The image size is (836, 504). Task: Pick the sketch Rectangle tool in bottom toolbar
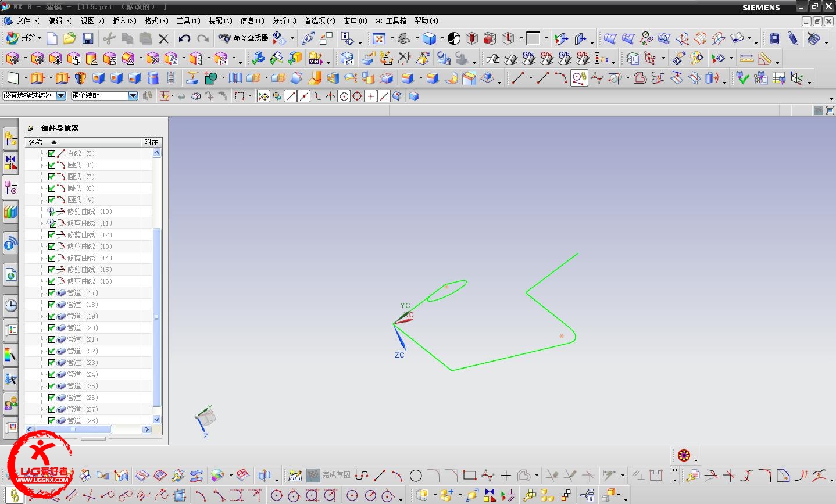470,476
